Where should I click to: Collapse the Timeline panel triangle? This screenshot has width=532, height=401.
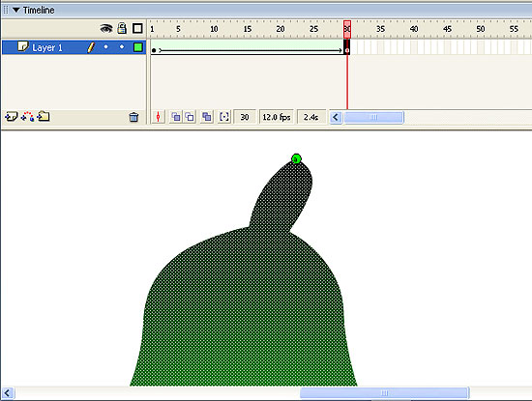point(15,10)
